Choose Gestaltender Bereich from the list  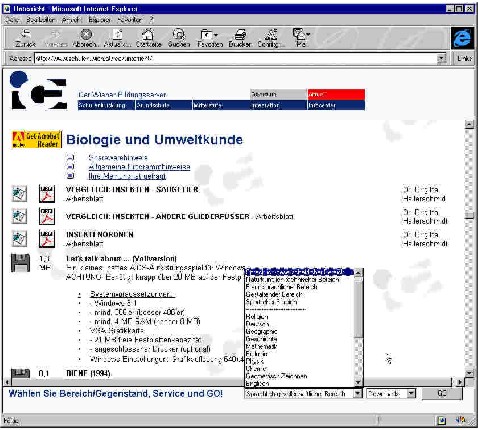pos(274,294)
